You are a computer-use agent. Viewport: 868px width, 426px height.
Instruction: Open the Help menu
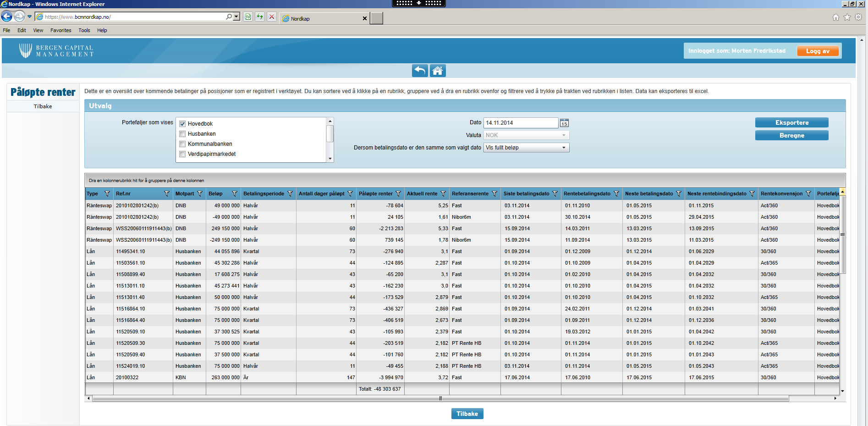pos(102,30)
